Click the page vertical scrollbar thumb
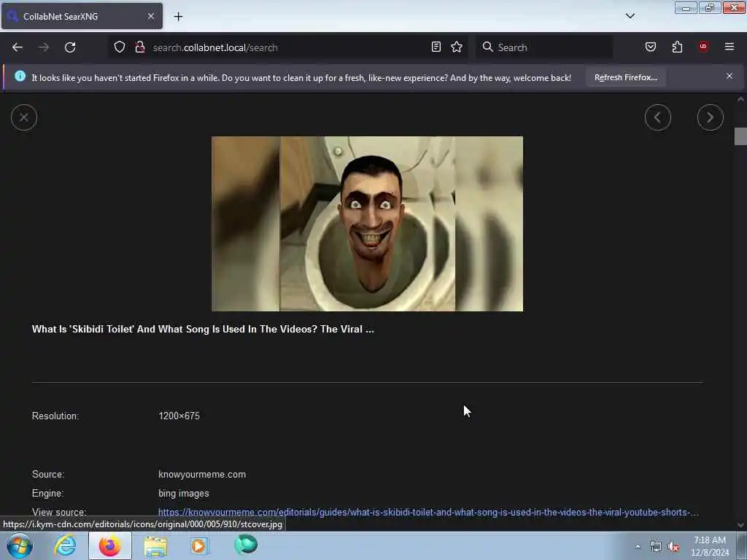The image size is (747, 560). click(x=740, y=136)
